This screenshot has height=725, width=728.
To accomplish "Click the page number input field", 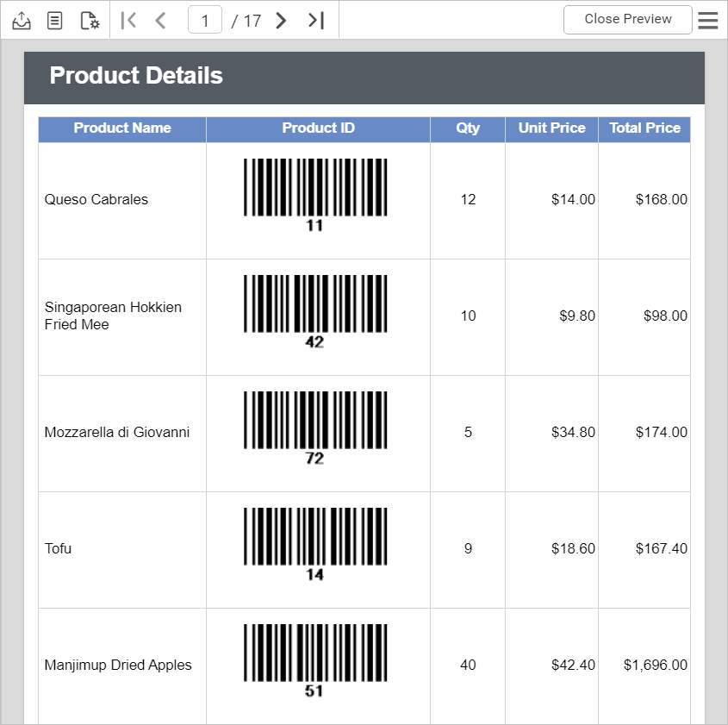I will [x=204, y=20].
